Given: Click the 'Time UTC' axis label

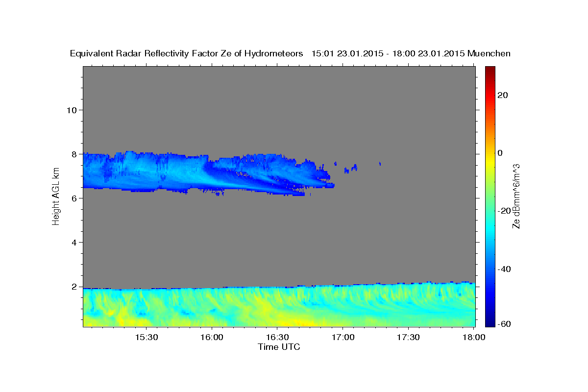Looking at the screenshot, I should [279, 347].
